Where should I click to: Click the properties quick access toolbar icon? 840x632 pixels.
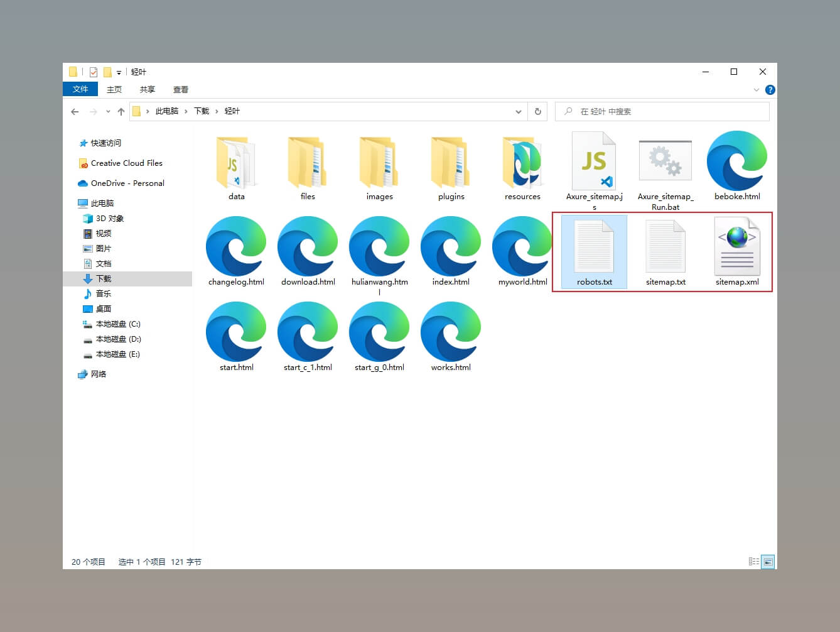coord(94,72)
